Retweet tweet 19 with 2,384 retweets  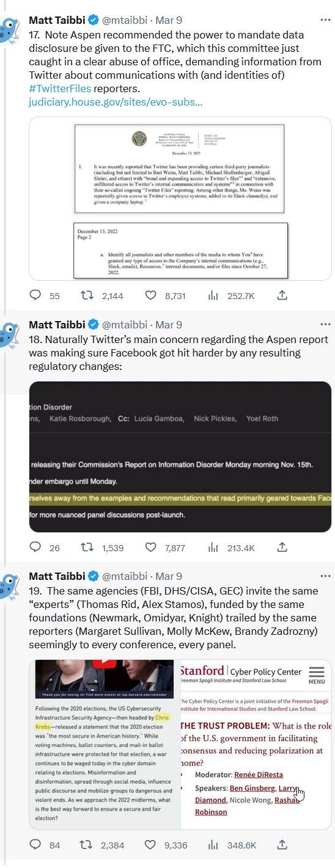pos(87,845)
